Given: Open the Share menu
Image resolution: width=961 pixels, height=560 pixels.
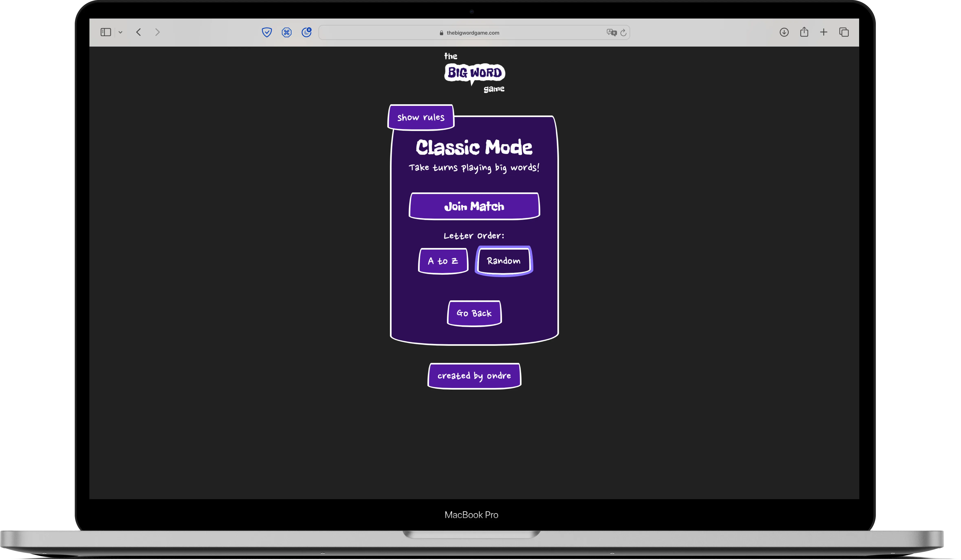Looking at the screenshot, I should coord(804,32).
